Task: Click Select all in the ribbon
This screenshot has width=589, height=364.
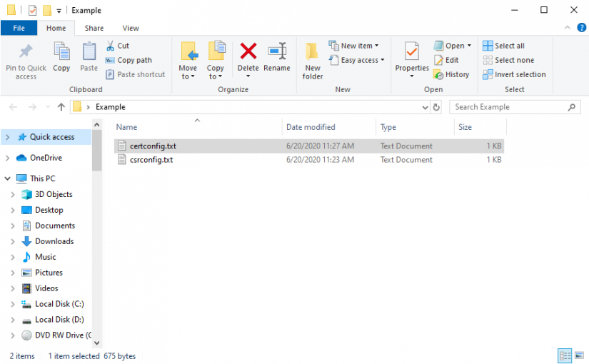Action: coord(503,46)
